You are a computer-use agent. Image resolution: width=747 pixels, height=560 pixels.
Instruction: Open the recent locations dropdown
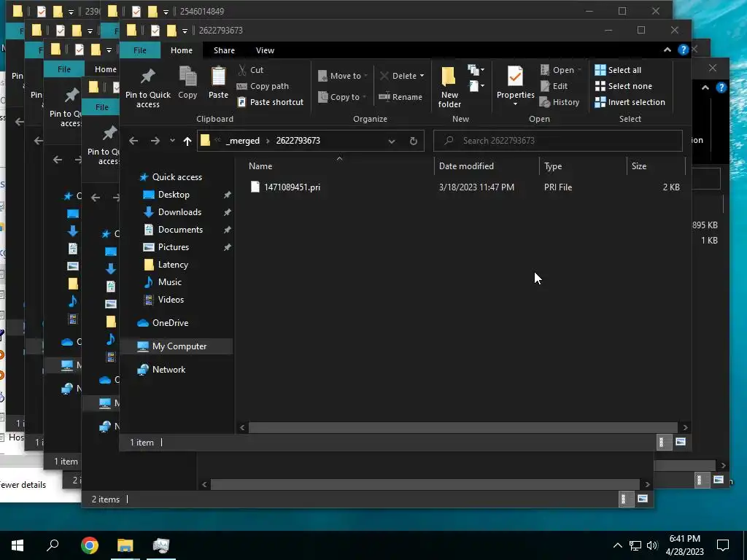click(172, 141)
